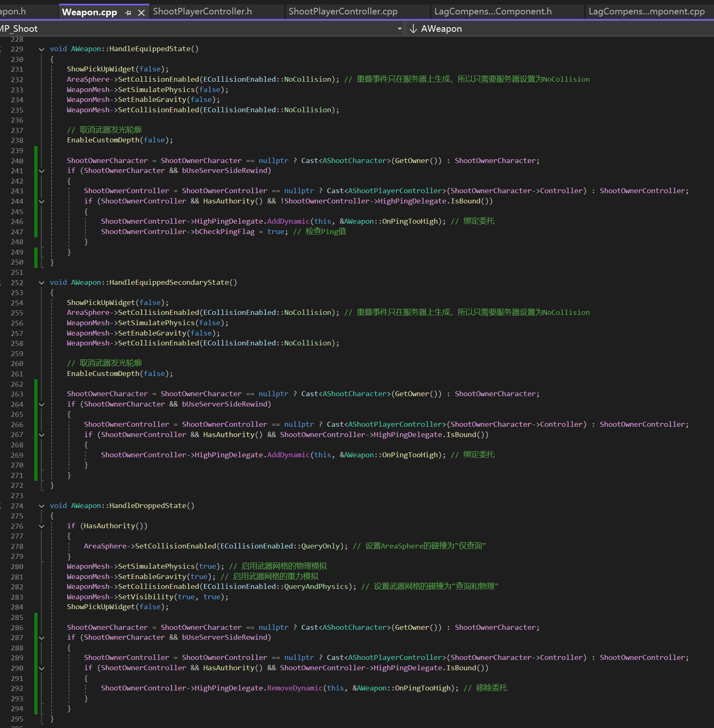Collapse the if block at line 244

[x=42, y=201]
